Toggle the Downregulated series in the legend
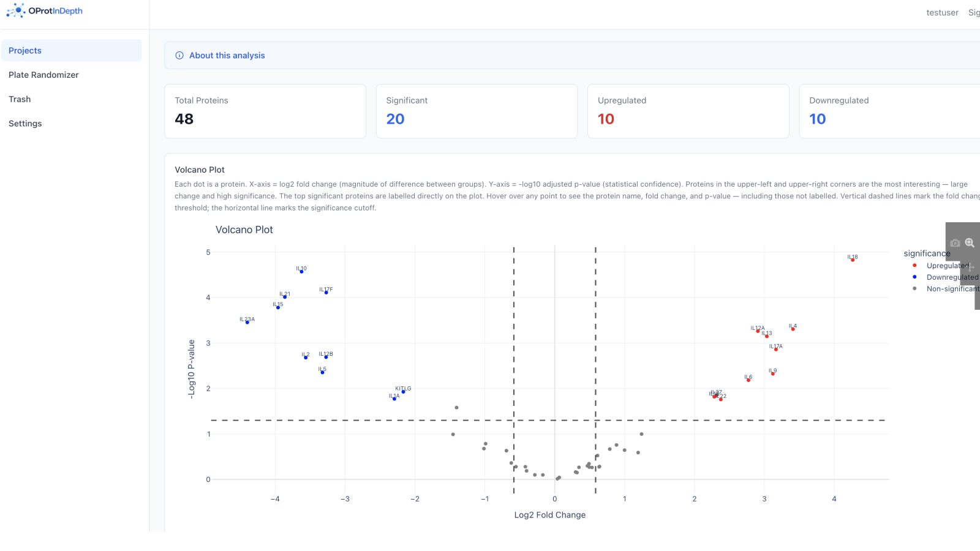The height and width of the screenshot is (551, 980). click(x=951, y=277)
